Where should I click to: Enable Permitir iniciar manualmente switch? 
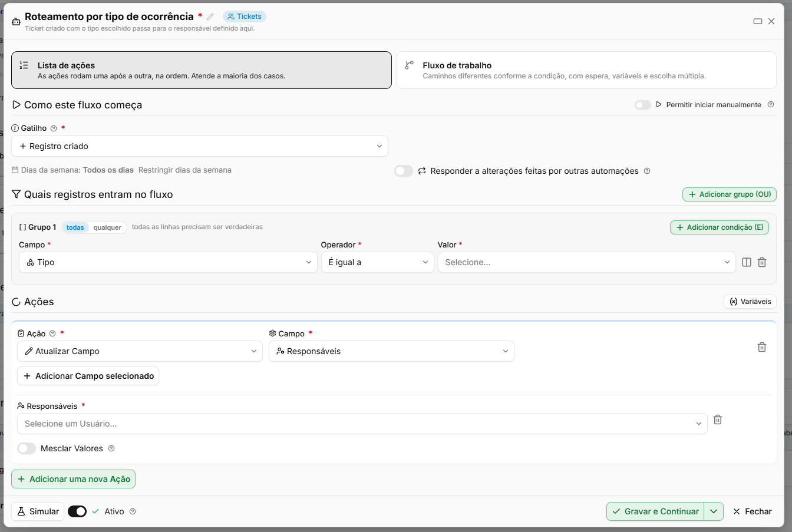click(x=643, y=105)
